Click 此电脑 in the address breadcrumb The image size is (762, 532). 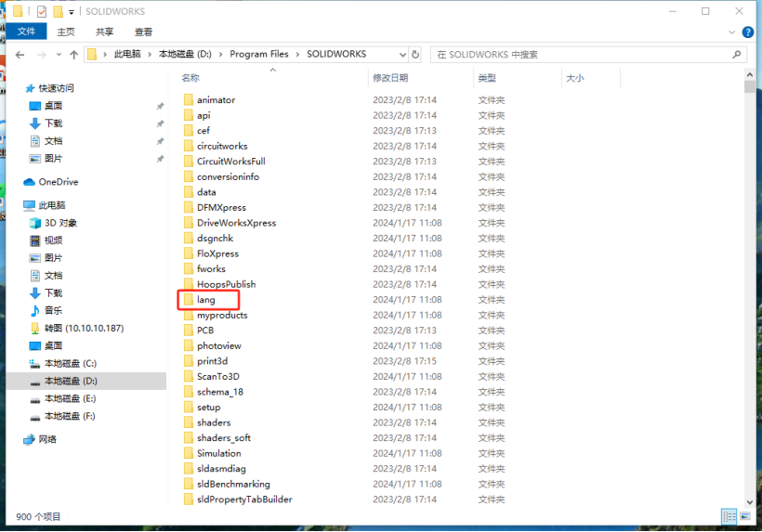tap(127, 54)
